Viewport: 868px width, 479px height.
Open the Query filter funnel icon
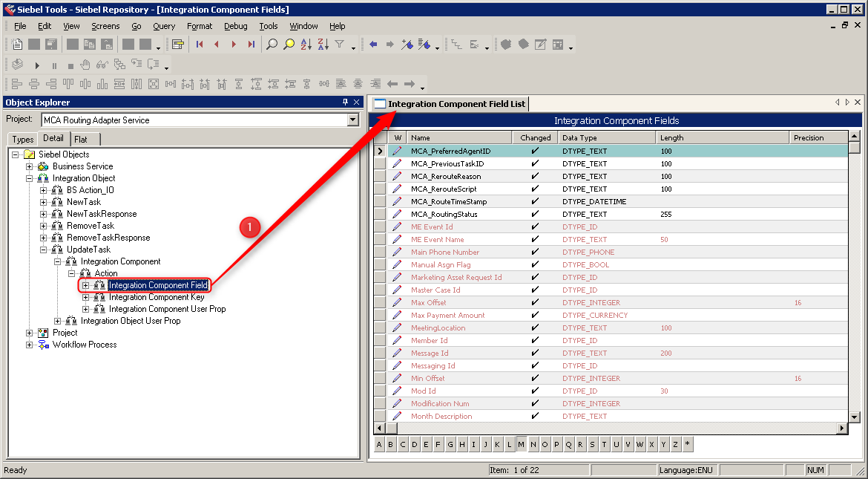(338, 44)
